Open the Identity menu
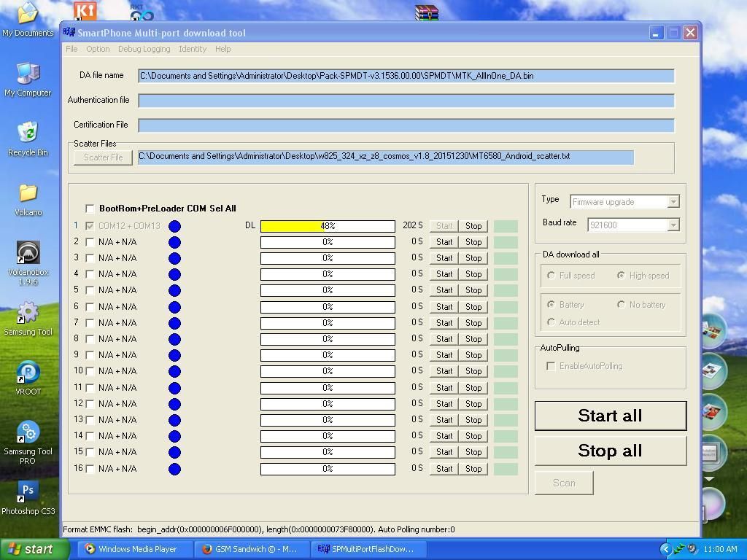Viewport: 747px width, 560px height. pyautogui.click(x=193, y=49)
